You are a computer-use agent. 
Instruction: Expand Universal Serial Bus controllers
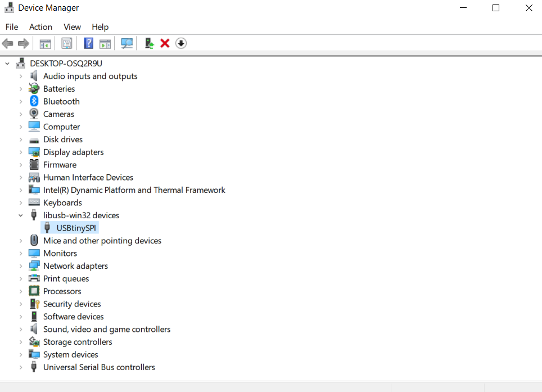(x=21, y=367)
